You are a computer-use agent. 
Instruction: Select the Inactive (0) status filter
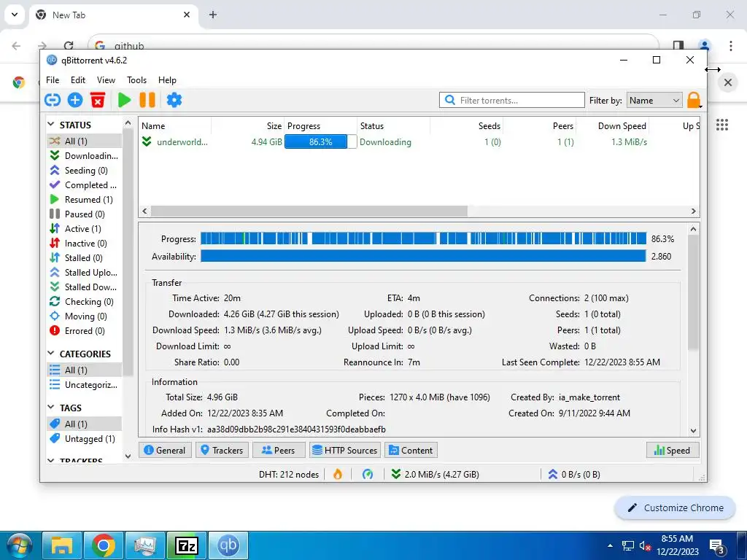click(x=84, y=244)
